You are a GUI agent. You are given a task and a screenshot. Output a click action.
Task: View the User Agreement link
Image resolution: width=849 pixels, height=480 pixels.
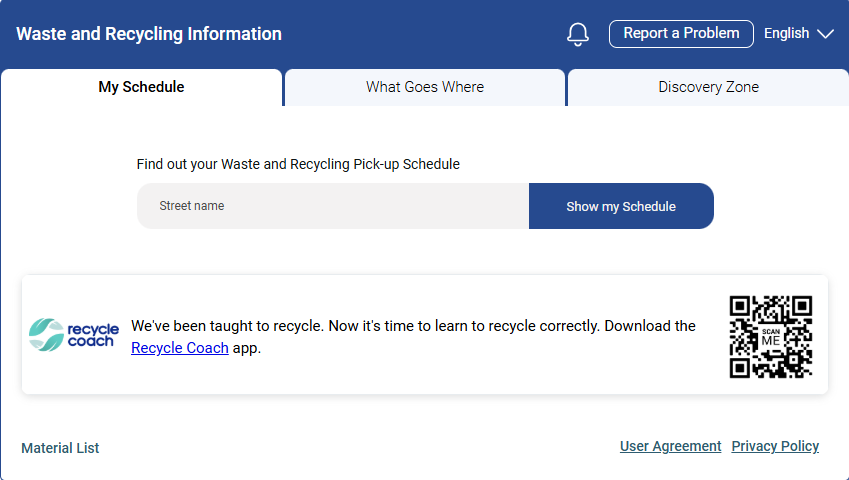point(670,446)
